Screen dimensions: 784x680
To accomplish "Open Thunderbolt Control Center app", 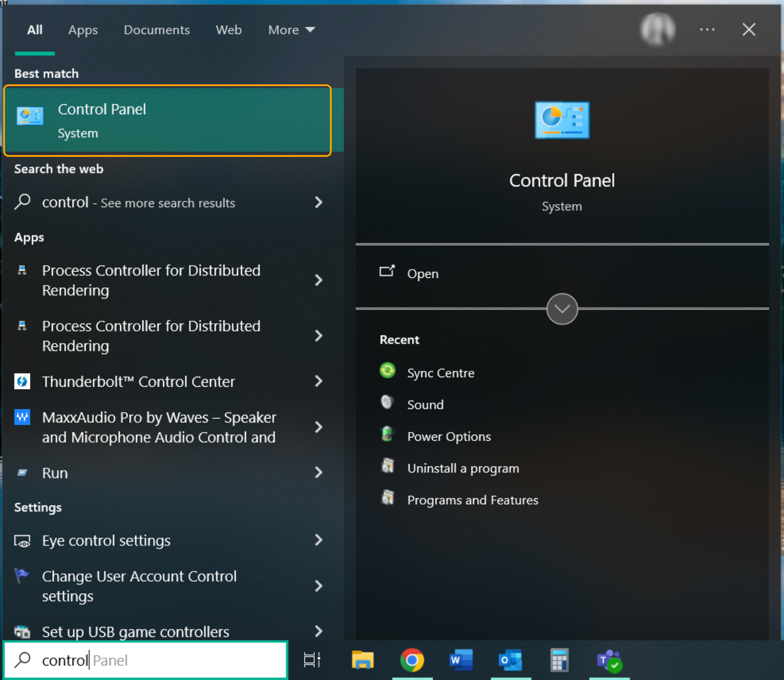I will 139,382.
